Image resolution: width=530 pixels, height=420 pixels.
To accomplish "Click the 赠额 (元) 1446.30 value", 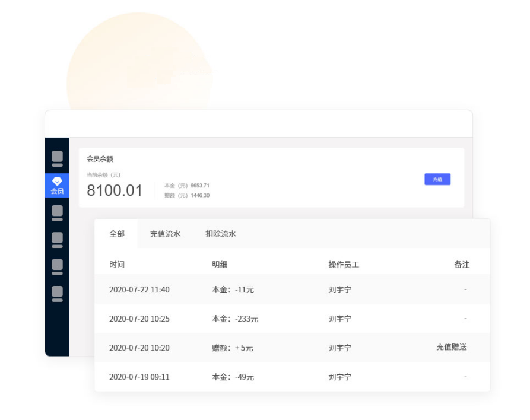I will click(187, 195).
